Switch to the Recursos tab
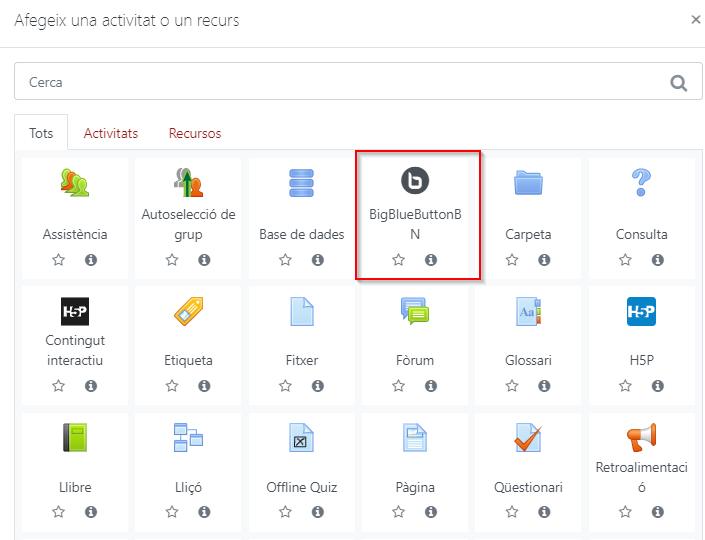Screen dimensions: 705x540 195,133
